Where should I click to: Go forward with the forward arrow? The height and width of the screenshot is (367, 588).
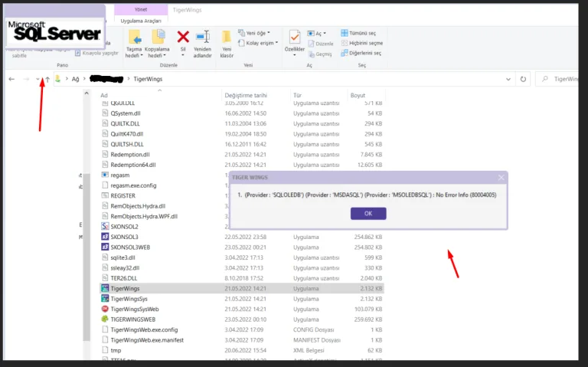point(26,79)
